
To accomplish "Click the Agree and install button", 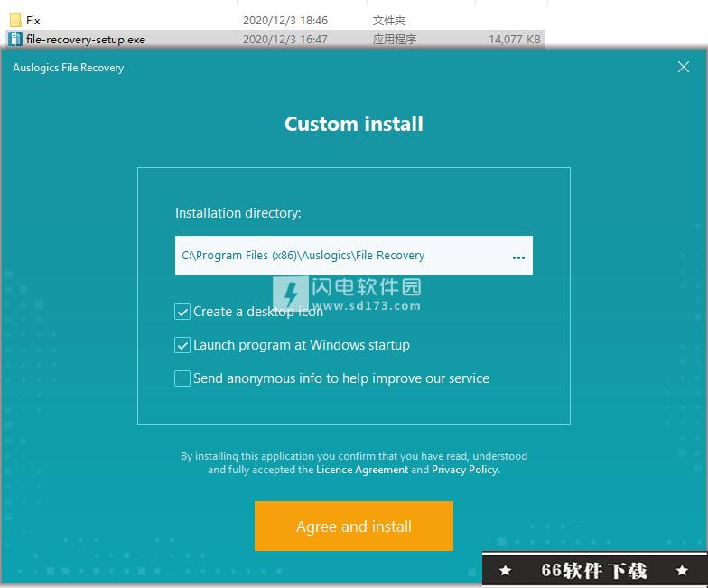I will coord(354,526).
